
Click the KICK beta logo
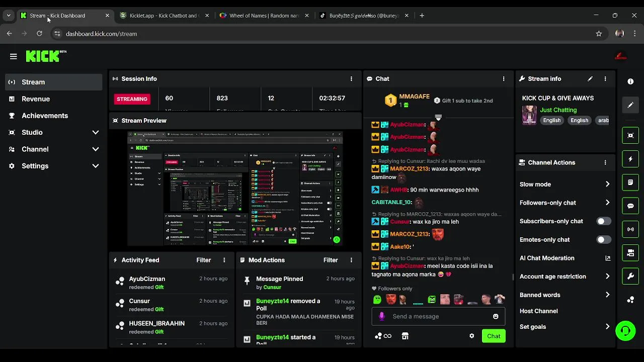tap(46, 56)
